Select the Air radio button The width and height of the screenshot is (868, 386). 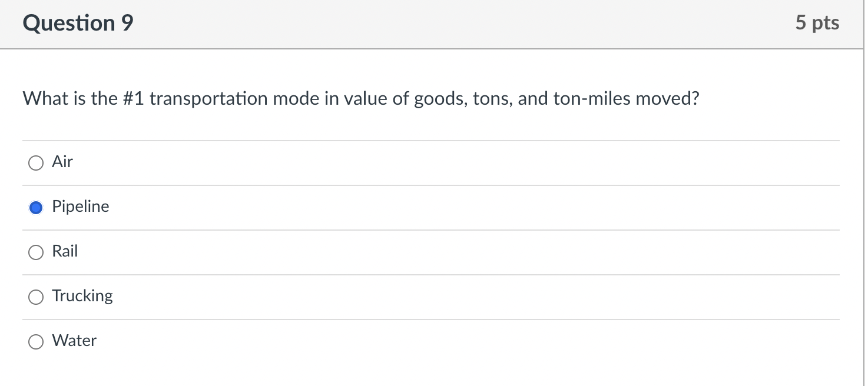point(36,163)
